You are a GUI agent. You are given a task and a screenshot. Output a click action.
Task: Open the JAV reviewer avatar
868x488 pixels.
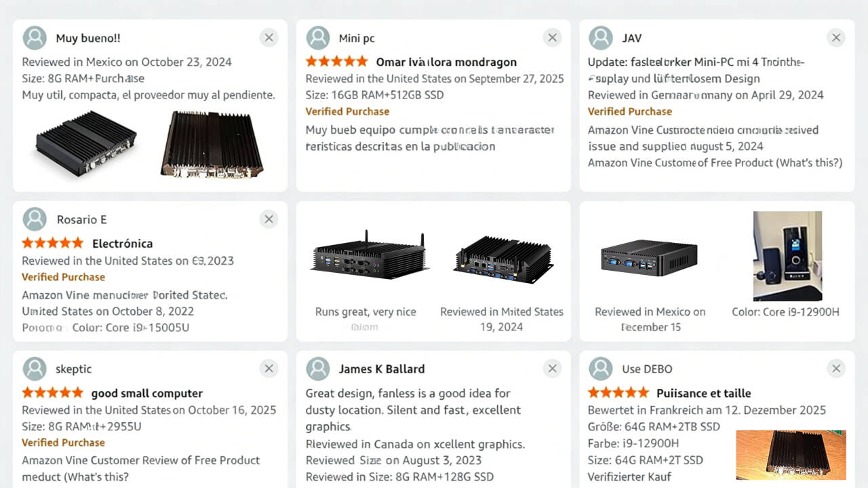tap(600, 38)
